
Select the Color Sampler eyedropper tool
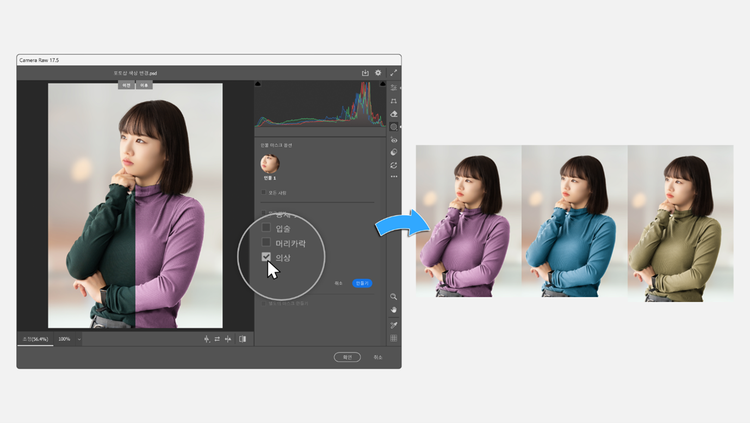coord(393,325)
